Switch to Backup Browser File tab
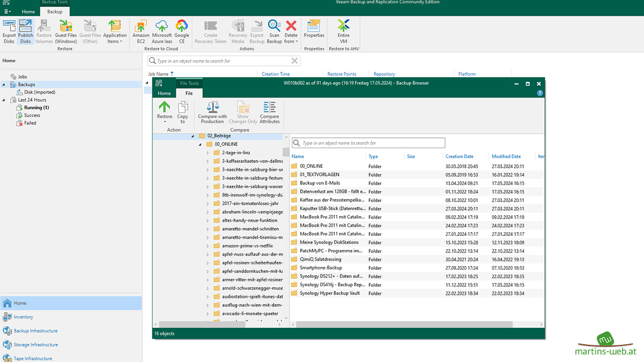This screenshot has height=362, width=644. pyautogui.click(x=189, y=93)
